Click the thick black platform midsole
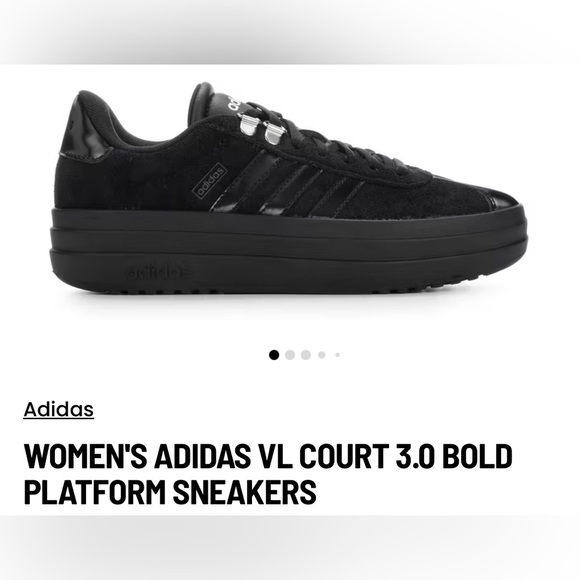The image size is (580, 580). coord(289,252)
